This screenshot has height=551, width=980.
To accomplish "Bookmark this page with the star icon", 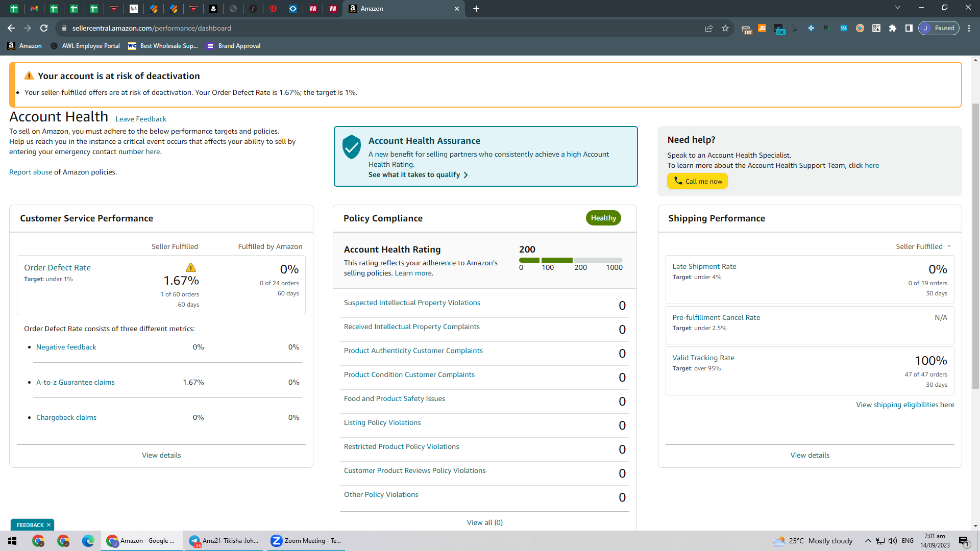I will pyautogui.click(x=725, y=28).
